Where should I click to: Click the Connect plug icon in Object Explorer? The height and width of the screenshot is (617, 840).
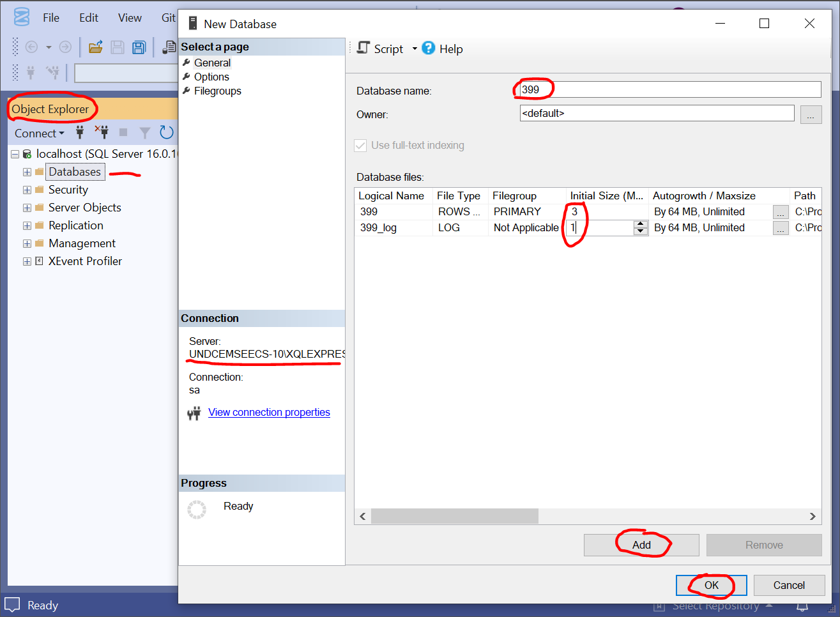[x=80, y=133]
